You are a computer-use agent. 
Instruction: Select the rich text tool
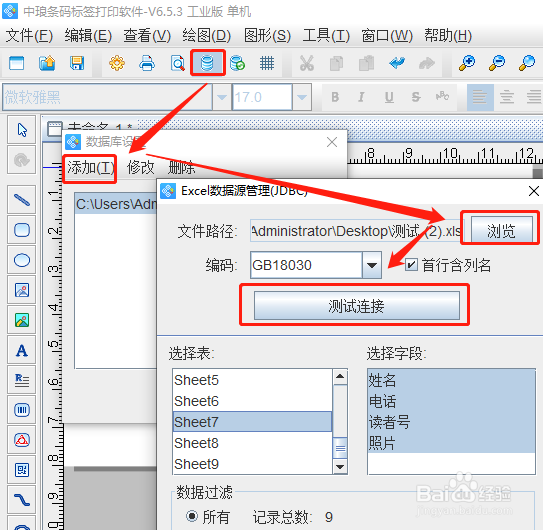22,380
